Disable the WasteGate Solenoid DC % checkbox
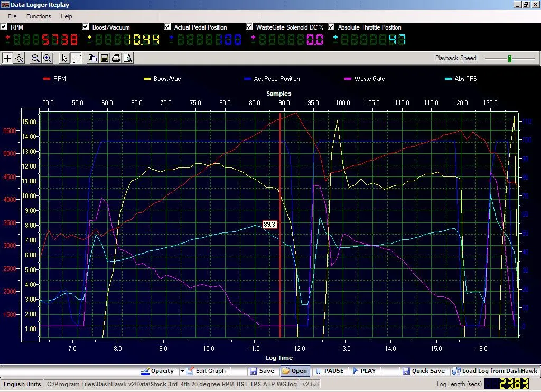The image size is (541, 392). pyautogui.click(x=250, y=27)
